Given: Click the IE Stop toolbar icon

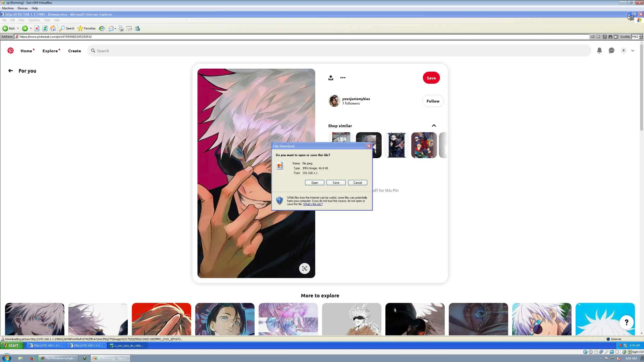Looking at the screenshot, I should (37, 28).
